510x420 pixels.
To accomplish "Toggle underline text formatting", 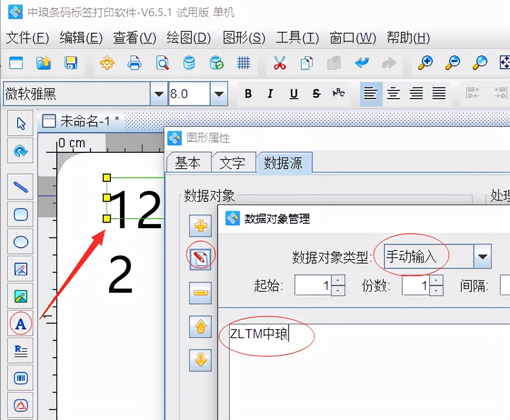I will click(293, 93).
